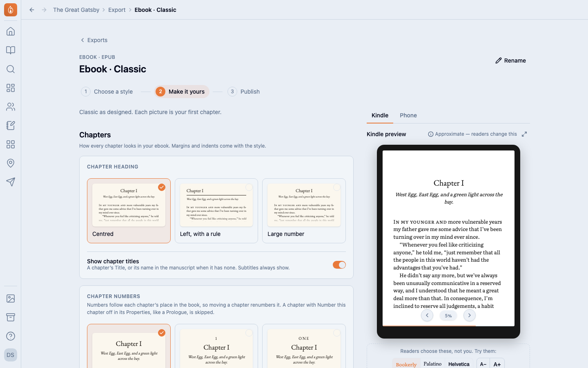Click the magnifying glass search icon
Image resolution: width=588 pixels, height=368 pixels.
[11, 69]
